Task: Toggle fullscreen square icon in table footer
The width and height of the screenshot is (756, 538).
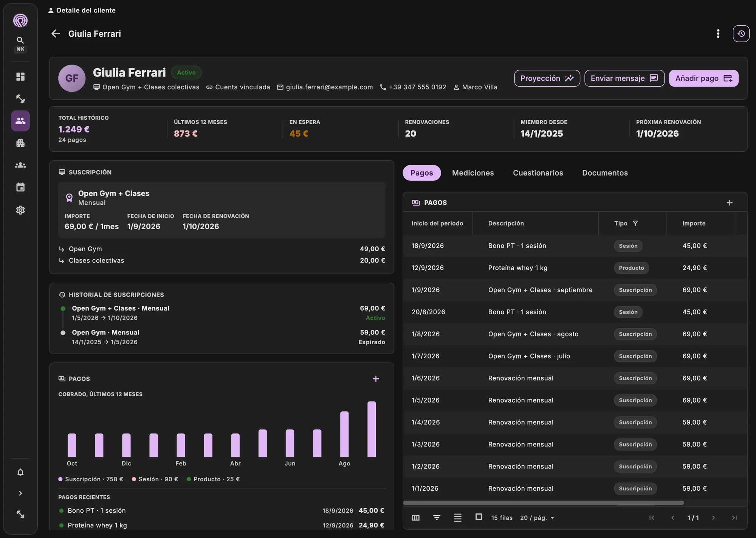Action: pos(479,517)
